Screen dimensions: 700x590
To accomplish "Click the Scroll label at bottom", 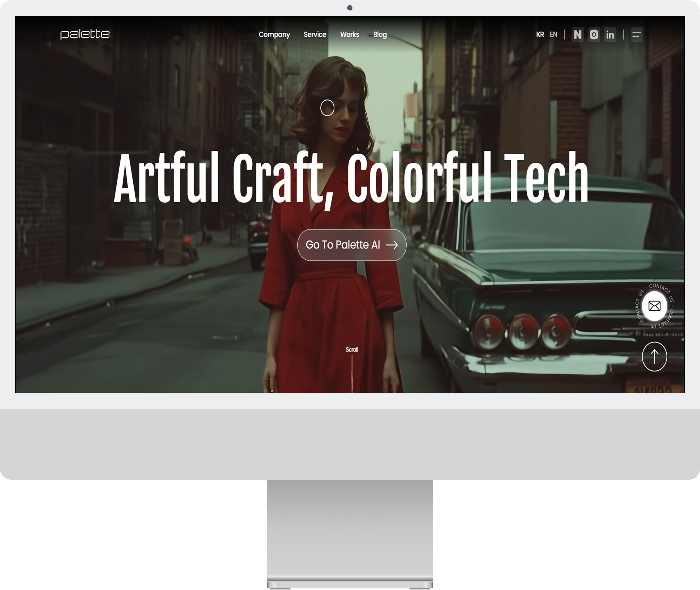I will click(x=352, y=349).
